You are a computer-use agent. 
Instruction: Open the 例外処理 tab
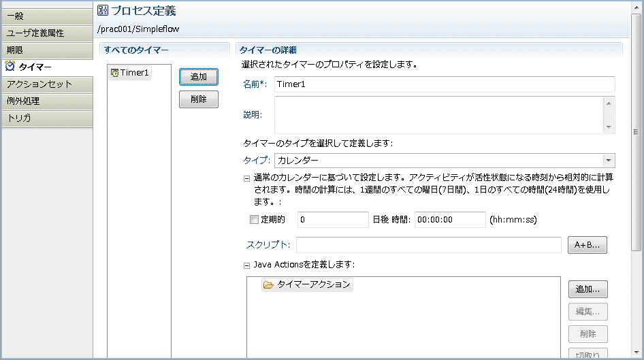click(47, 101)
